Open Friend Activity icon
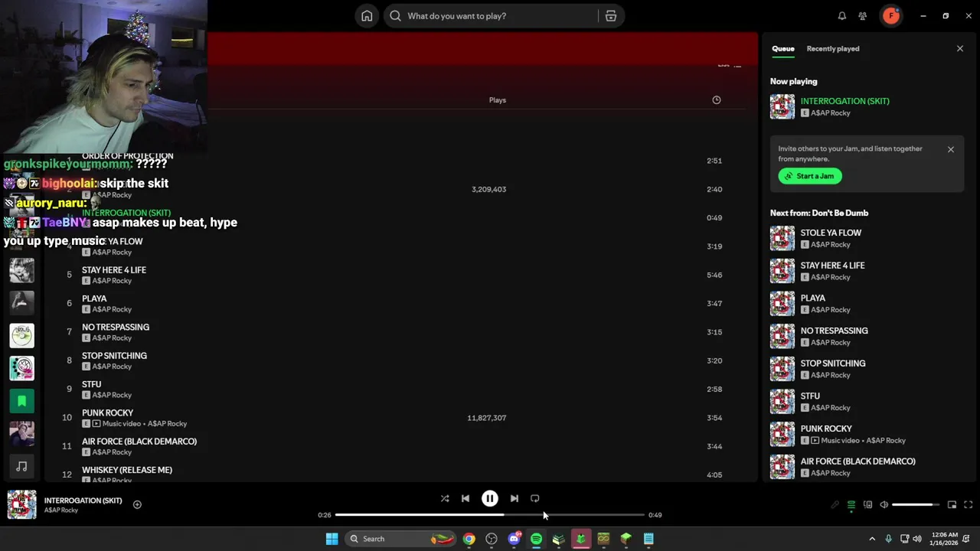This screenshot has width=980, height=551. [x=863, y=16]
